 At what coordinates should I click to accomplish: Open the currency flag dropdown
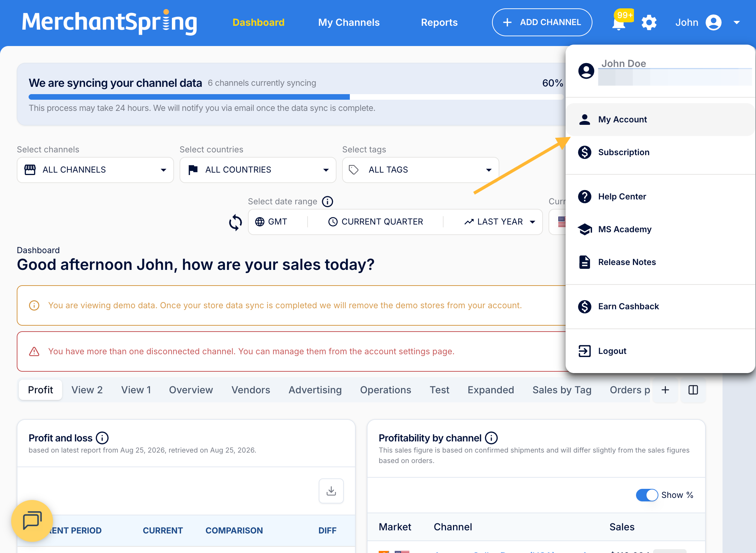pyautogui.click(x=557, y=222)
